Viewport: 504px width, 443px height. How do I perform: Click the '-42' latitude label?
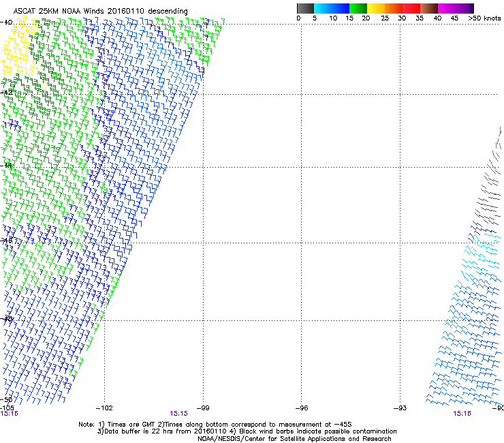tap(6, 93)
